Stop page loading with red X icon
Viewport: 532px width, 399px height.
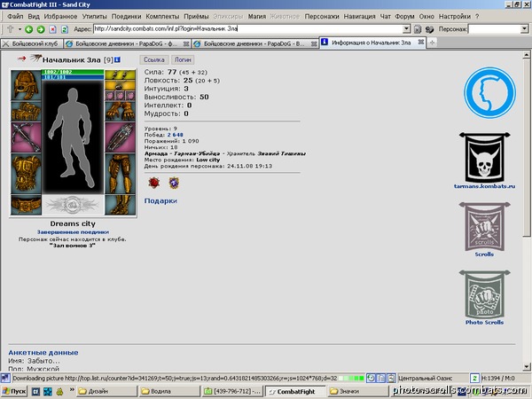click(x=52, y=29)
